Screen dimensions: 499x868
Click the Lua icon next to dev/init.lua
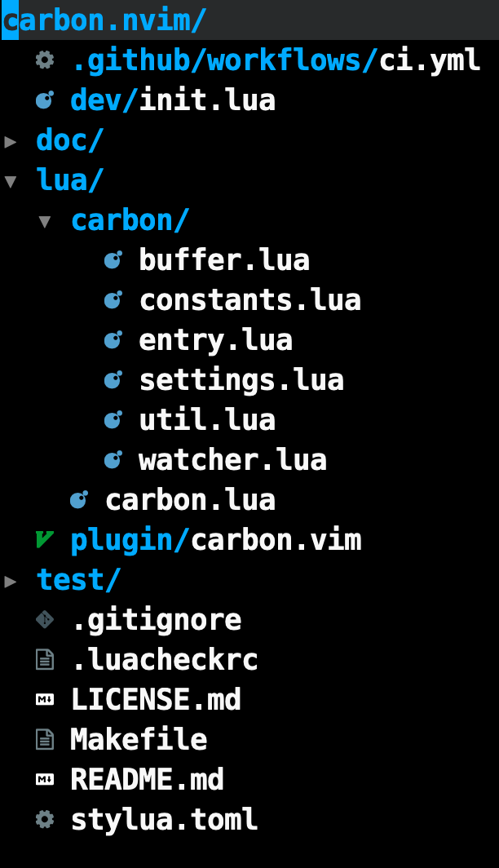pyautogui.click(x=46, y=100)
